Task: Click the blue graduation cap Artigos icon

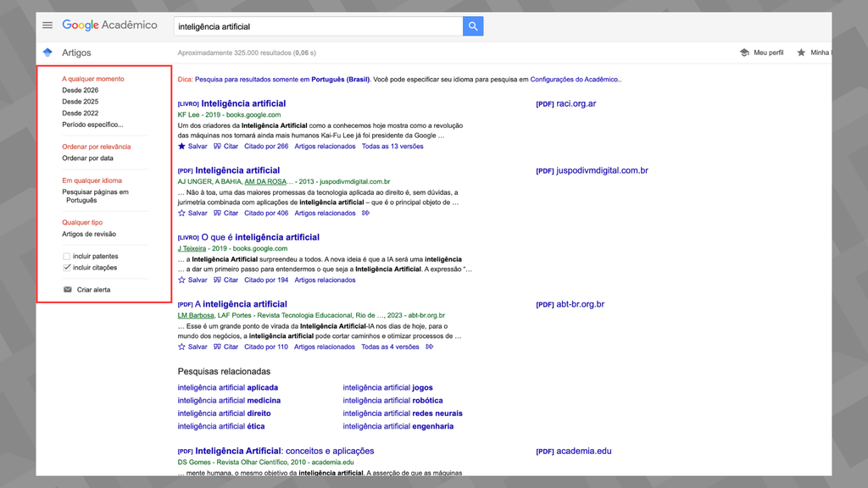Action: point(47,53)
